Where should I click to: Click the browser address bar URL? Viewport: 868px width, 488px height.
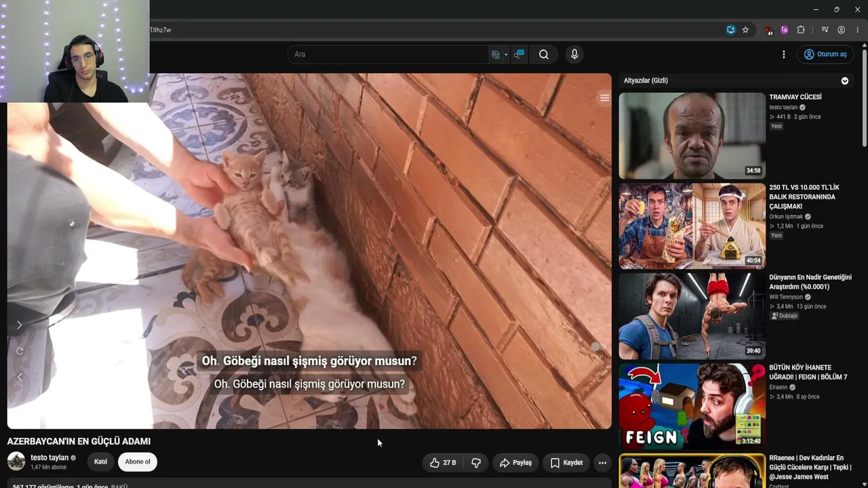tap(160, 30)
